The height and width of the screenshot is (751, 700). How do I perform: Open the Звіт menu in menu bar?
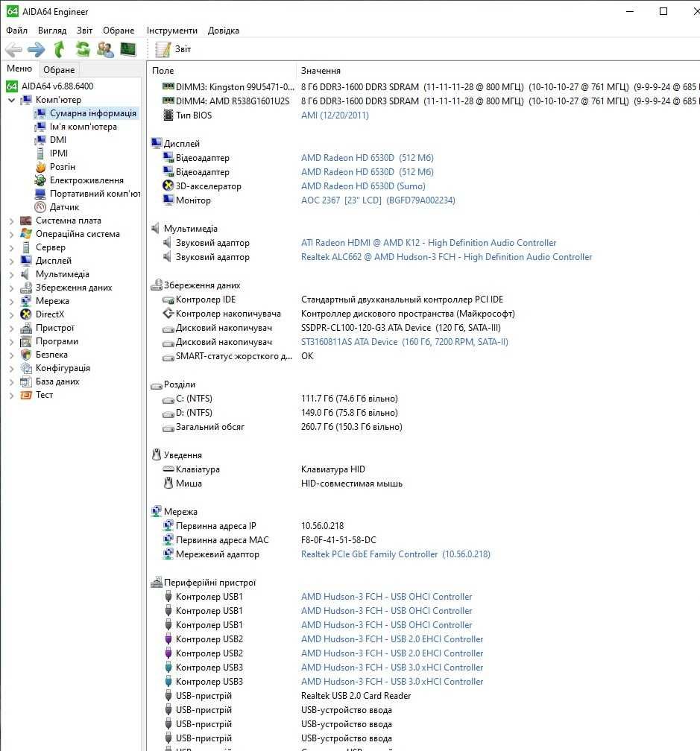point(85,31)
